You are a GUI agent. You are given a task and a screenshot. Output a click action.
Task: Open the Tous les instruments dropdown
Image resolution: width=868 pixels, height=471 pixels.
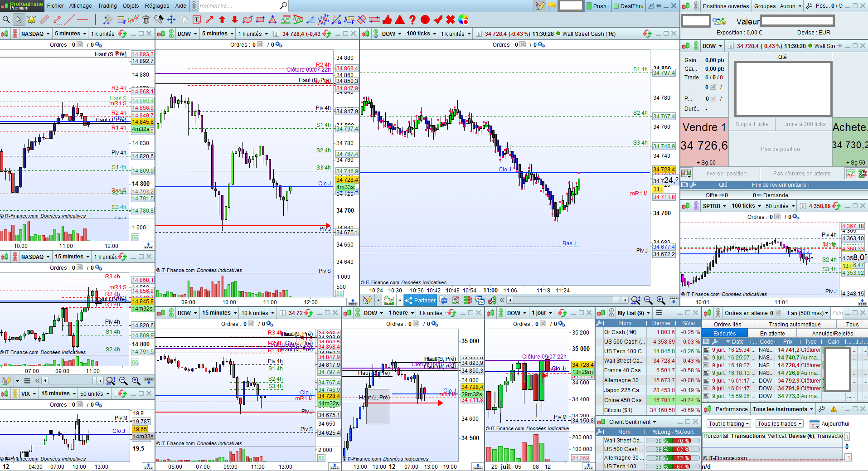tap(783, 409)
